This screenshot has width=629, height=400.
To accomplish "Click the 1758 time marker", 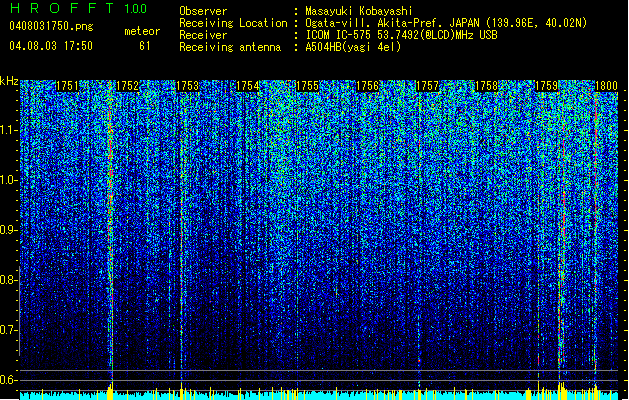I will 487,86.
